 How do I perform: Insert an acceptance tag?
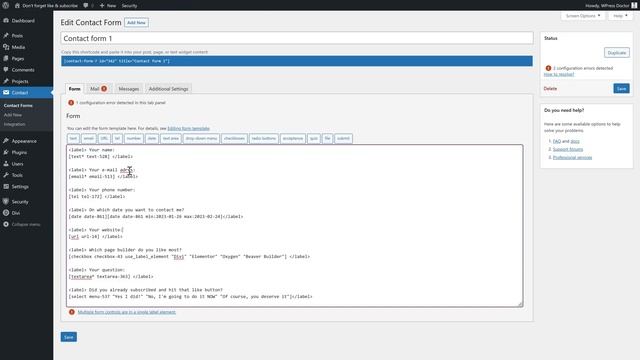(x=293, y=139)
